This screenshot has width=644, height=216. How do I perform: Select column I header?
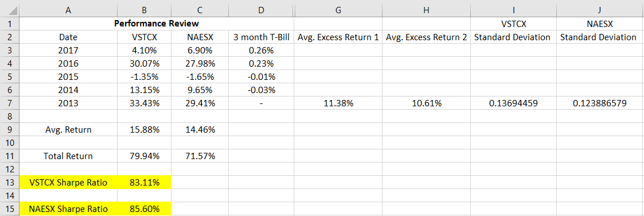pos(513,10)
